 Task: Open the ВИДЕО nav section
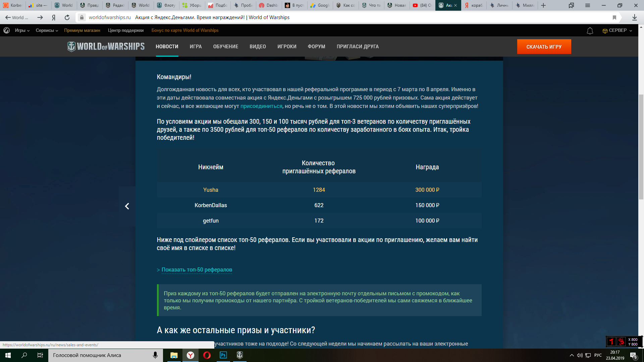[x=258, y=47]
